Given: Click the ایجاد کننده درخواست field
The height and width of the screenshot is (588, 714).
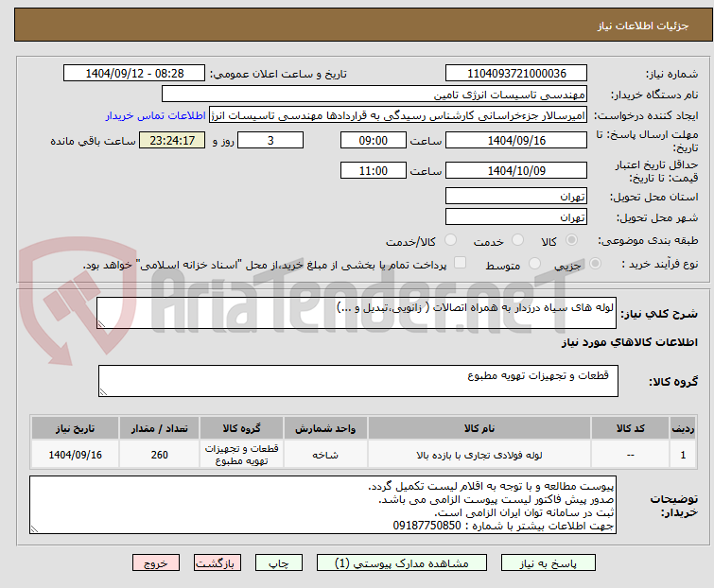Looking at the screenshot, I should click(398, 115).
